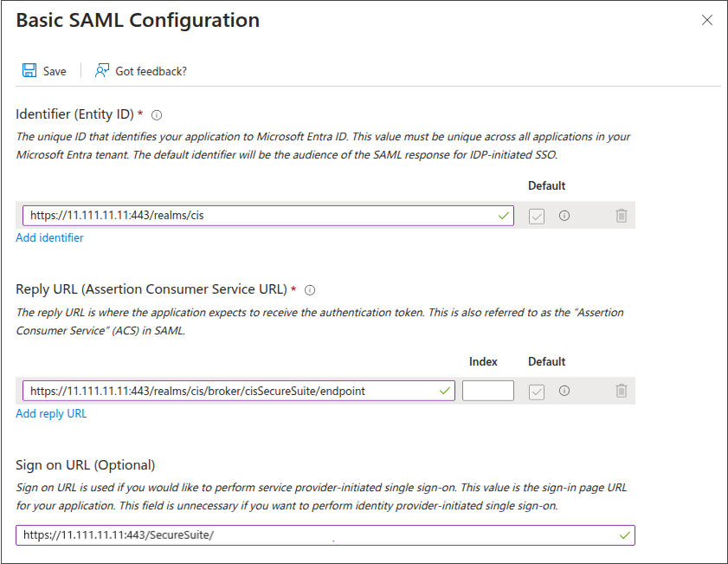
Task: Close the Basic SAML Configuration panel
Action: (x=707, y=20)
